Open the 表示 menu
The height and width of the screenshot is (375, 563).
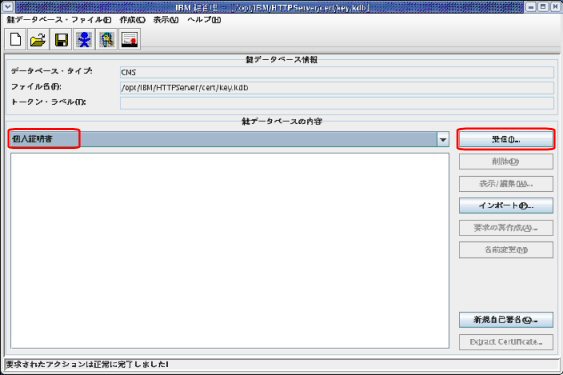pyautogui.click(x=166, y=20)
